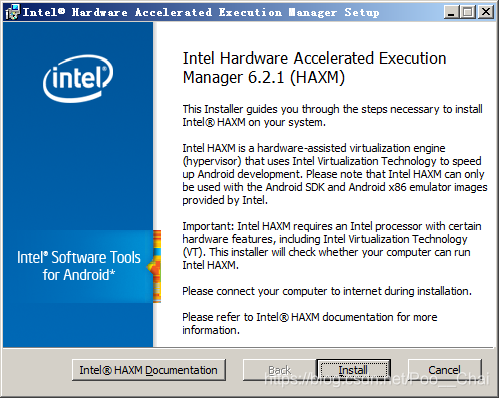Screen dimensions: 499x398
Task: Open Intel HAXM Documentation
Action: tap(149, 370)
